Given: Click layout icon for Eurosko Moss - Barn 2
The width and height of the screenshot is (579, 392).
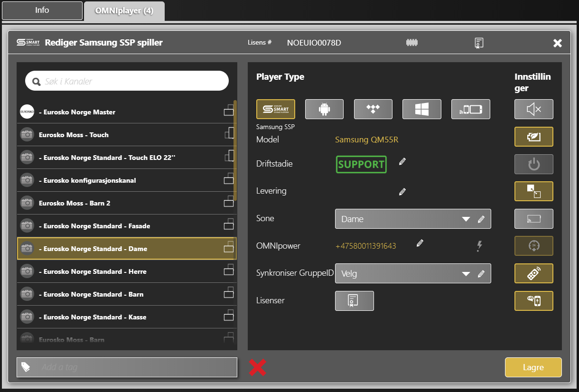Looking at the screenshot, I should click(229, 201).
